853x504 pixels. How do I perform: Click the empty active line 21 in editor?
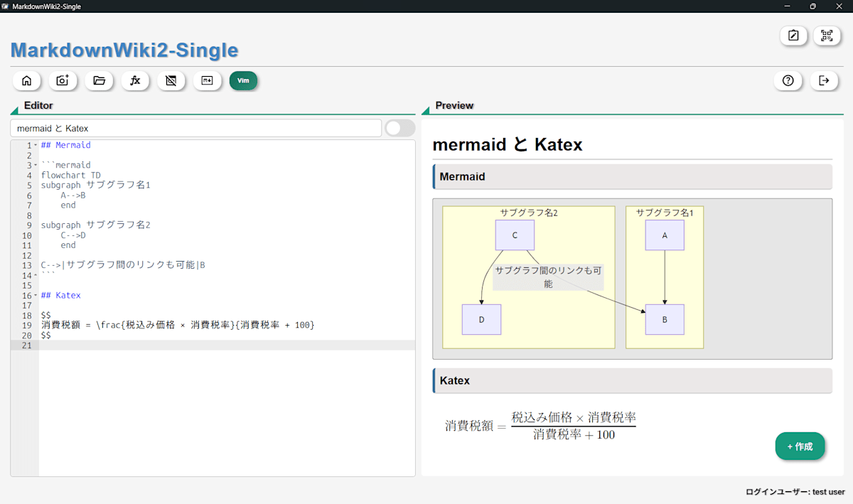coord(227,345)
